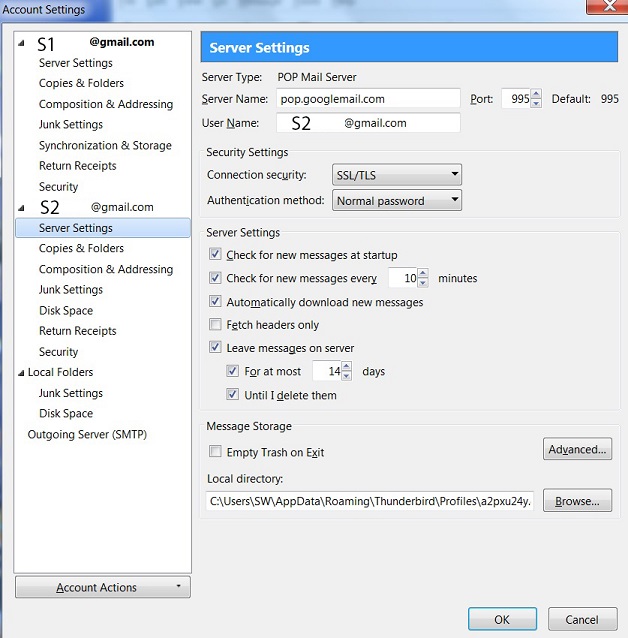Click the Browse... button
Viewport: 628px width, 638px height.
(x=577, y=500)
